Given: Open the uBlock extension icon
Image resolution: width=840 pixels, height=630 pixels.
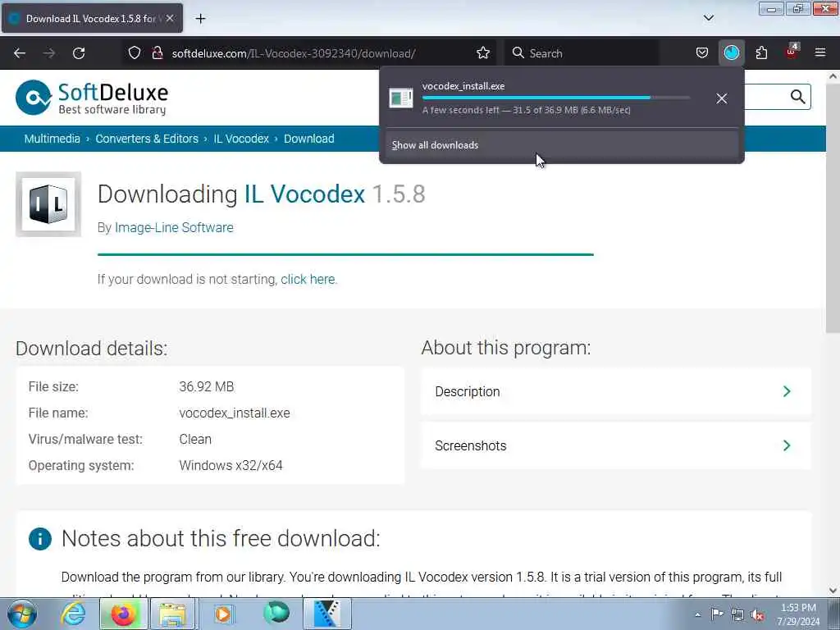Looking at the screenshot, I should 792,52.
